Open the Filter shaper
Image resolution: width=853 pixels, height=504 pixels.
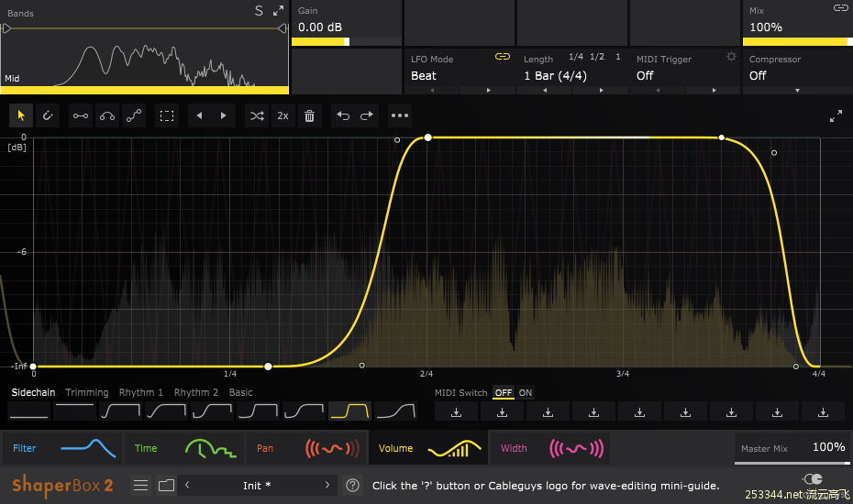[62, 448]
